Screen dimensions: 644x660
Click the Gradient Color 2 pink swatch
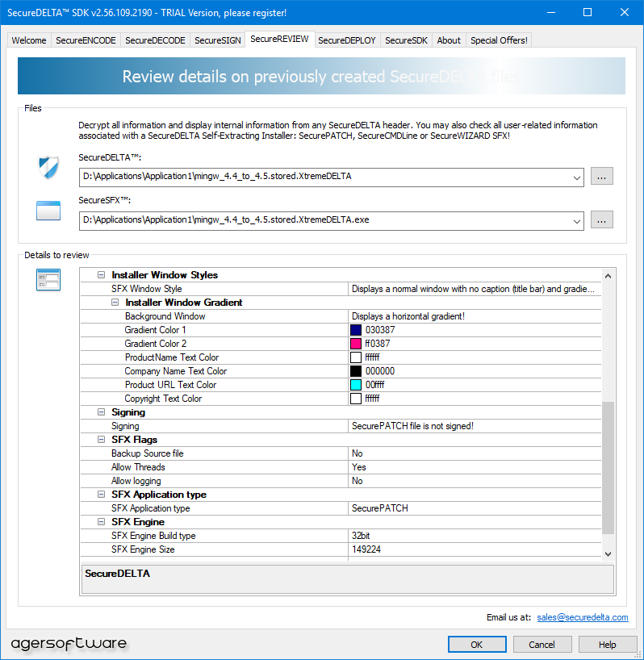[x=356, y=344]
